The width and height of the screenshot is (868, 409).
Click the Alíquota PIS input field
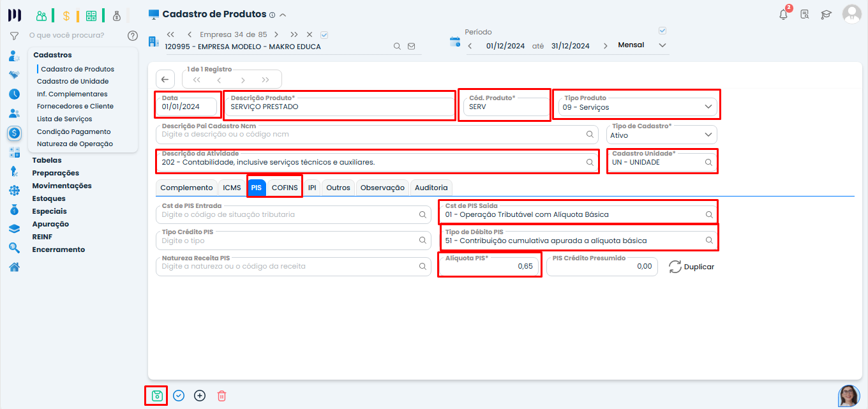click(x=490, y=267)
